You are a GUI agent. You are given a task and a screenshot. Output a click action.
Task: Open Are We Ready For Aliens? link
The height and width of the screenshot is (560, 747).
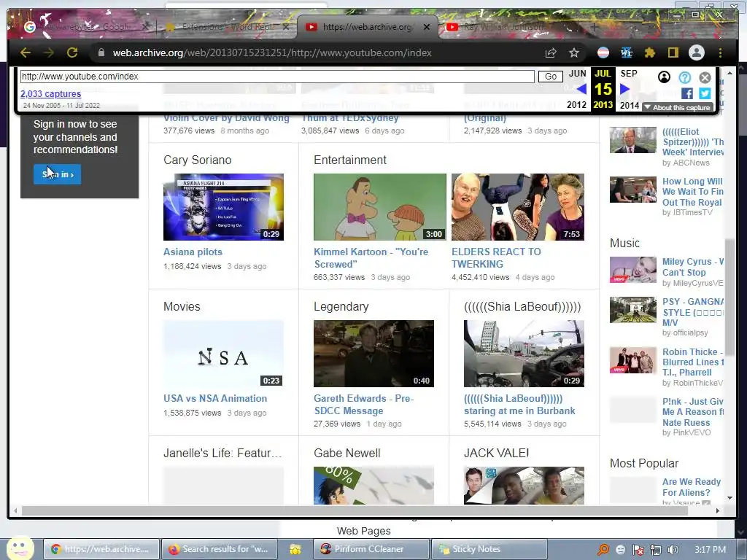pyautogui.click(x=692, y=487)
